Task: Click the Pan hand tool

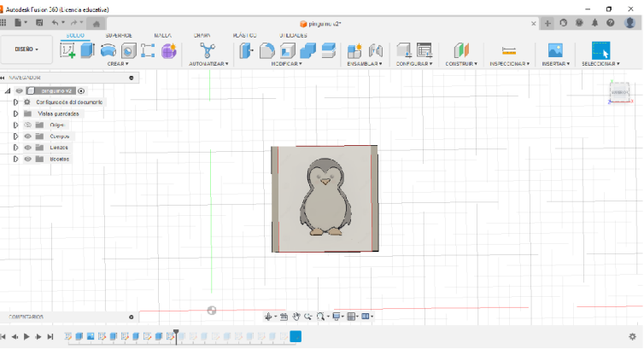Action: coord(296,317)
